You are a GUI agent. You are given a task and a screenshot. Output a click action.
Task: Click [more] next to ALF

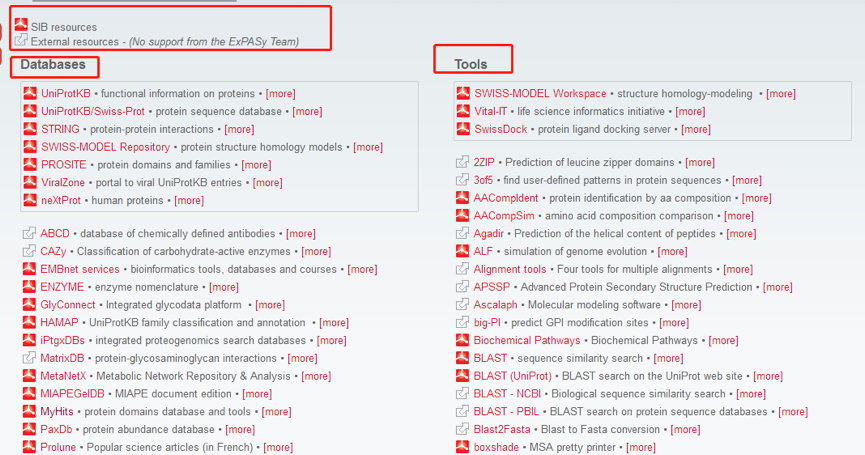tap(672, 251)
